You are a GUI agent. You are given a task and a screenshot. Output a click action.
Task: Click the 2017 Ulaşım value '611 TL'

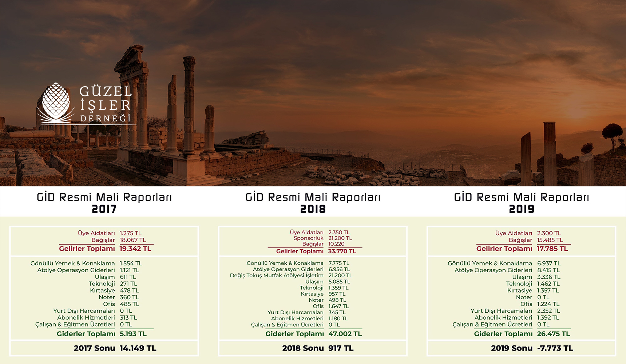128,277
